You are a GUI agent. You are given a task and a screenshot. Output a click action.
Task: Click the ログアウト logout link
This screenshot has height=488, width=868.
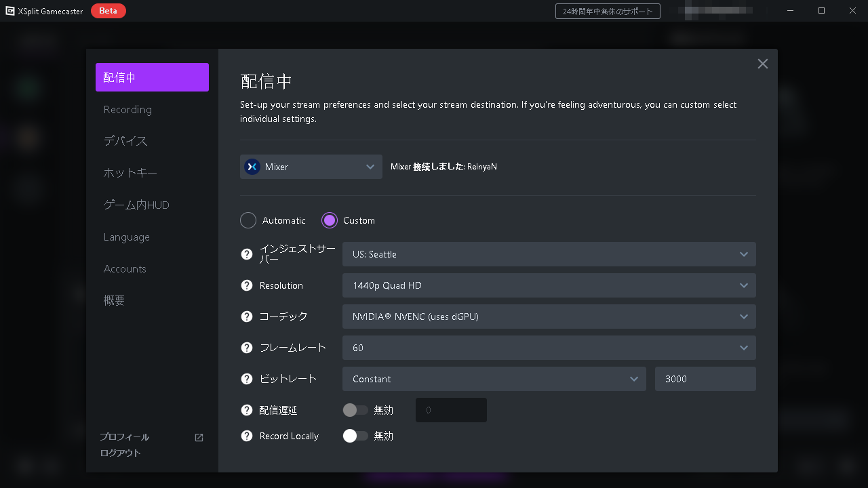pyautogui.click(x=121, y=453)
